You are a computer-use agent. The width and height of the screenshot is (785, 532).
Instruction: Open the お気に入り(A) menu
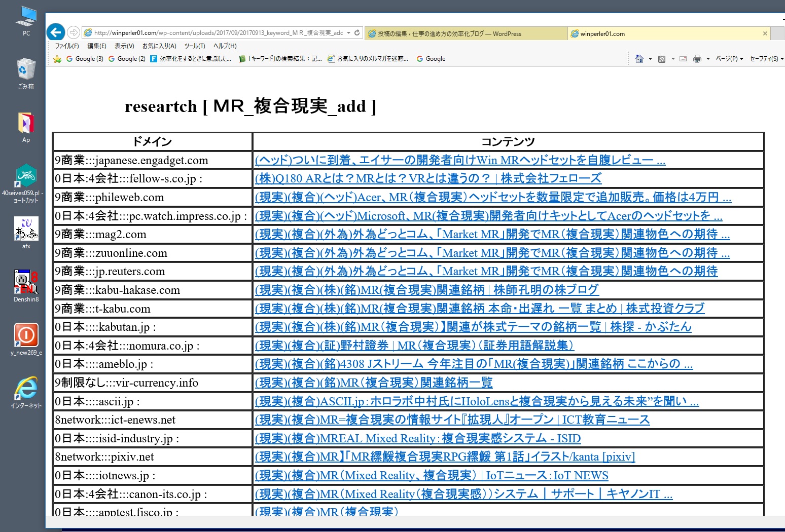click(x=159, y=46)
